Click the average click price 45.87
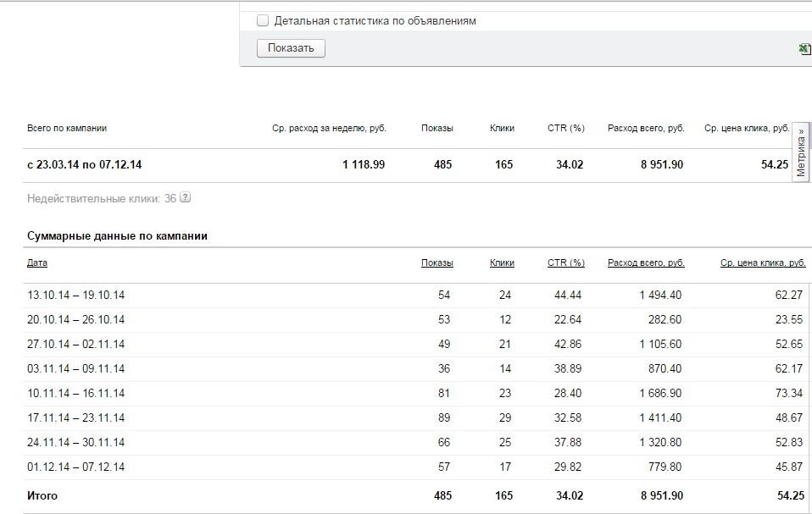This screenshot has width=812, height=514. click(x=789, y=467)
